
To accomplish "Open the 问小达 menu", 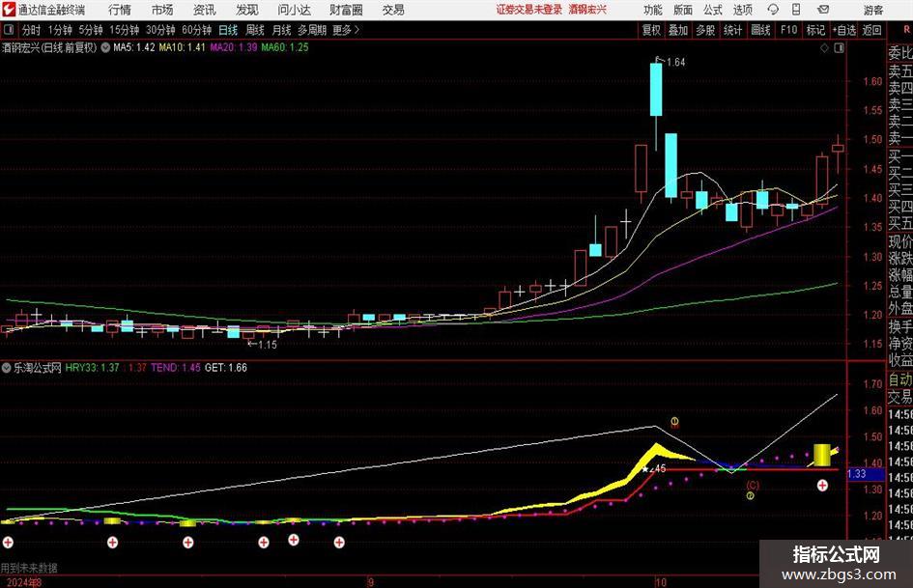I will click(294, 10).
